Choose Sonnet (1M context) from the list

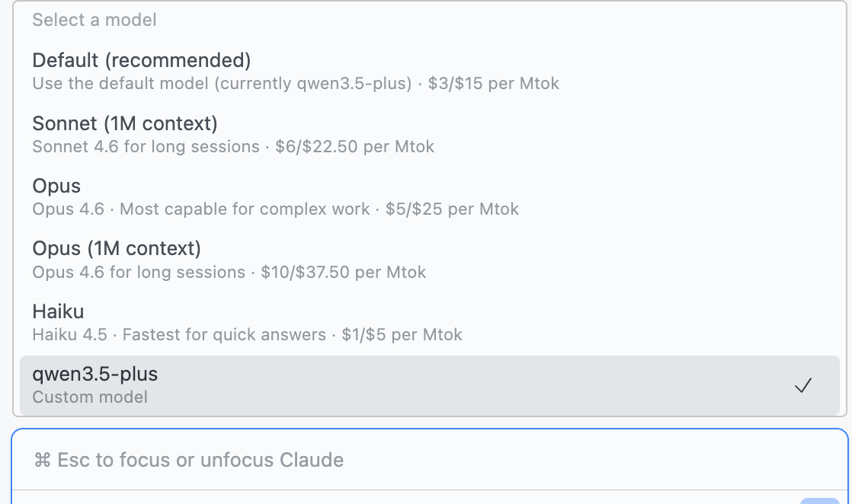tap(125, 123)
